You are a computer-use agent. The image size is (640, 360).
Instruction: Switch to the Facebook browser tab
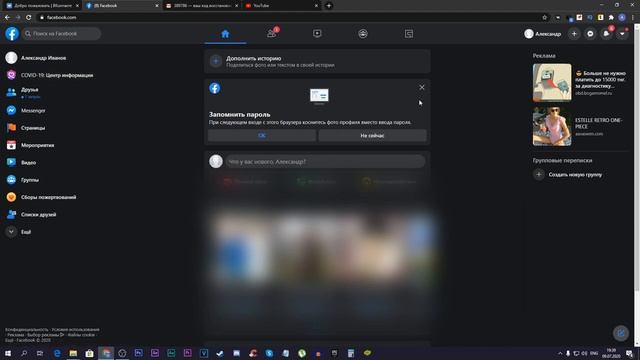(x=121, y=6)
